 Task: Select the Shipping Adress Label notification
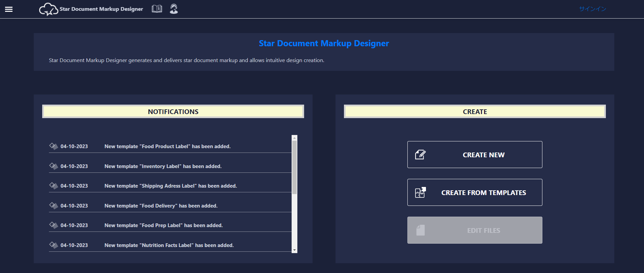coord(170,186)
